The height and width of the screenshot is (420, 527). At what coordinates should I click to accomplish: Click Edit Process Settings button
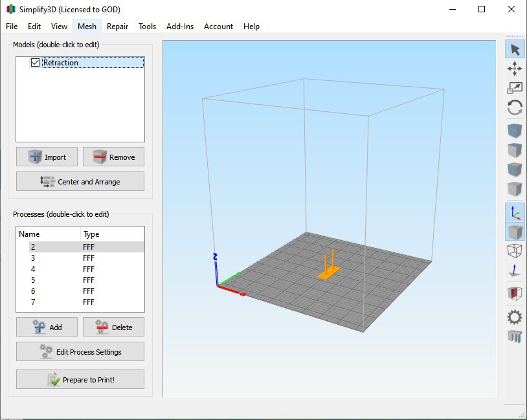click(80, 351)
